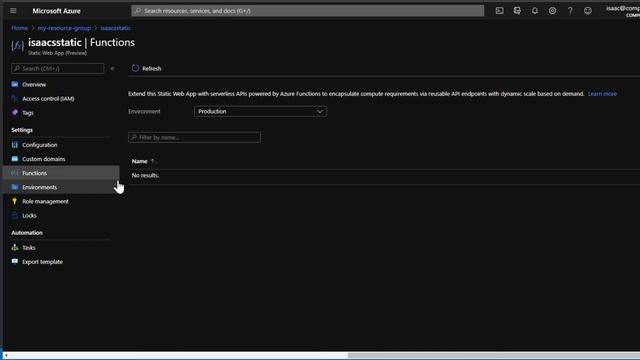
Task: Open Environments menu item
Action: (40, 187)
